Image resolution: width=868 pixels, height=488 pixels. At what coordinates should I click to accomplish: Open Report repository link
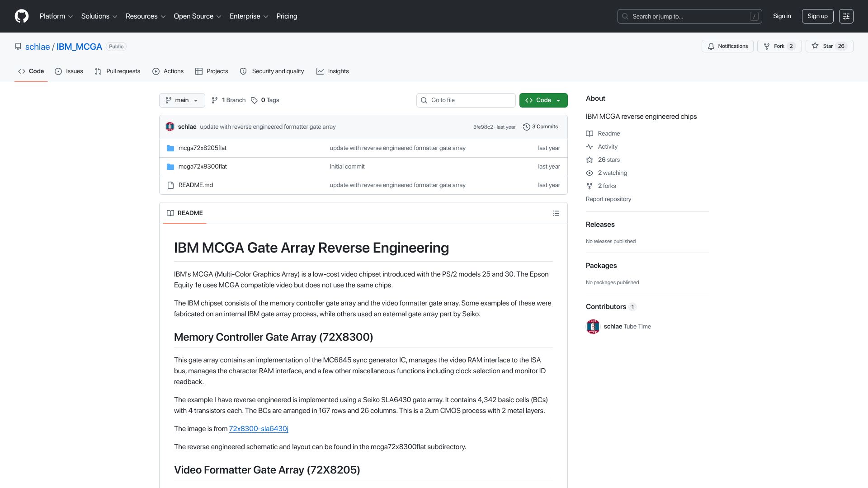click(608, 199)
